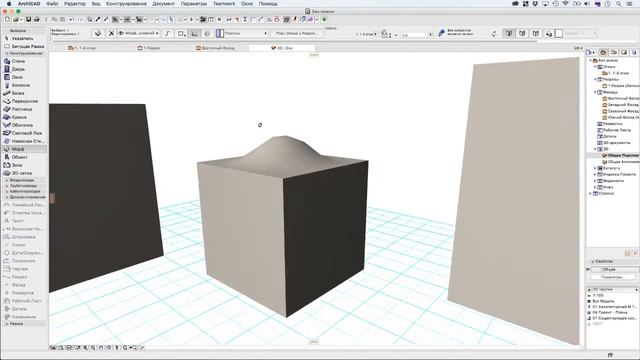Expand the Воздуховоды toolbox group
This screenshot has height=360, width=640.
coord(24,180)
